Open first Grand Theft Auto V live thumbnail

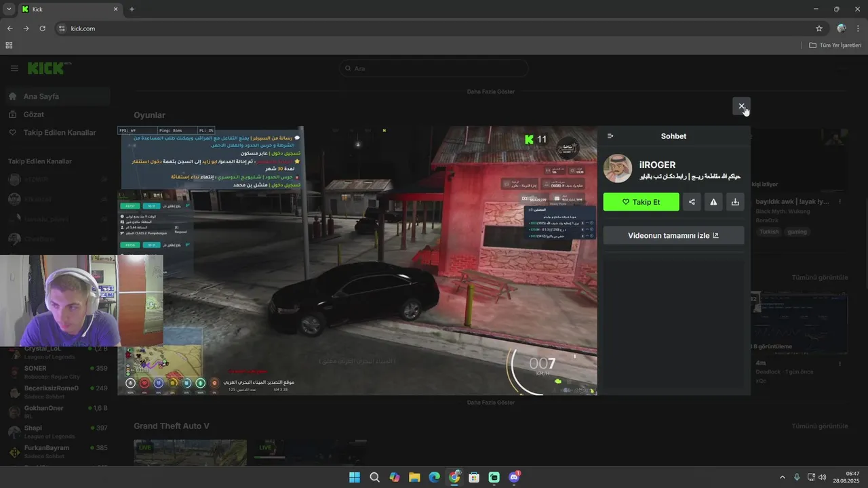pos(190,453)
